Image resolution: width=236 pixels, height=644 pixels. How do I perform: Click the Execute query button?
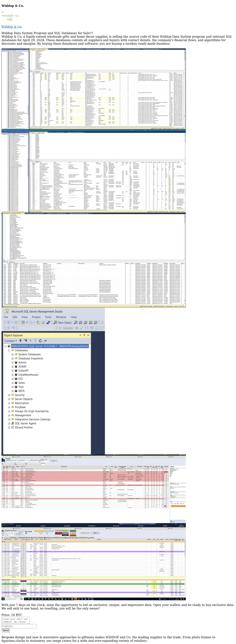click(66, 328)
